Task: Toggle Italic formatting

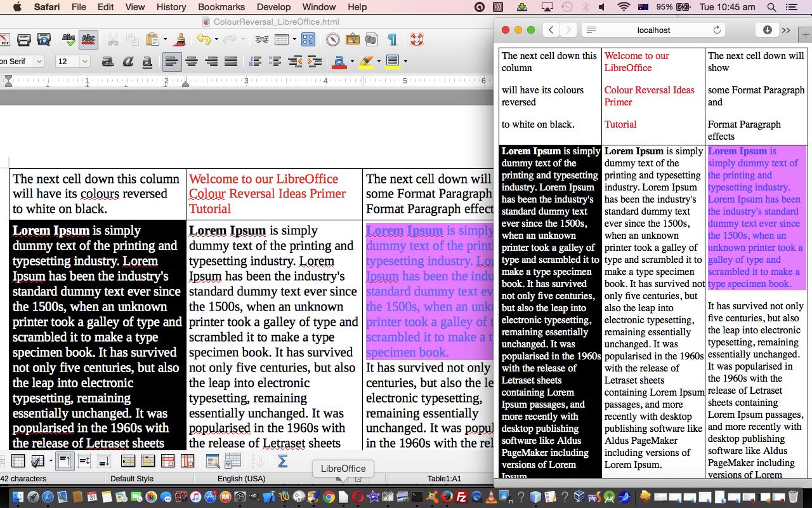Action: click(x=128, y=62)
